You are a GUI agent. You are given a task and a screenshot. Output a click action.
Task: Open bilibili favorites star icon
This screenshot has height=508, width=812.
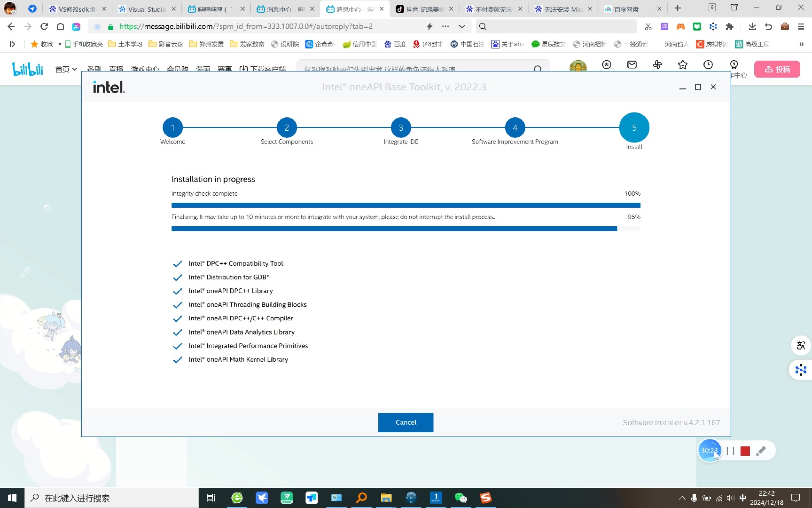click(683, 65)
